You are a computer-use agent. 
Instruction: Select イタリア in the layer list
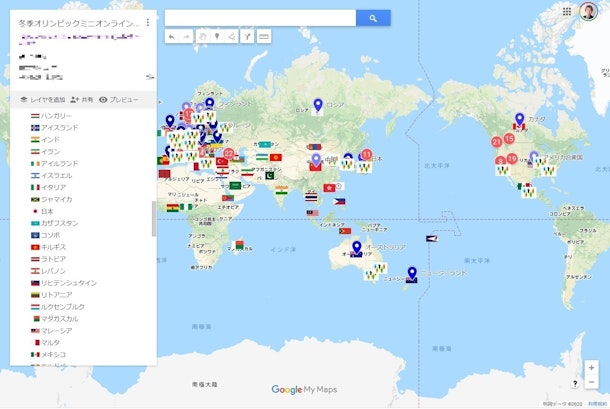[54, 187]
